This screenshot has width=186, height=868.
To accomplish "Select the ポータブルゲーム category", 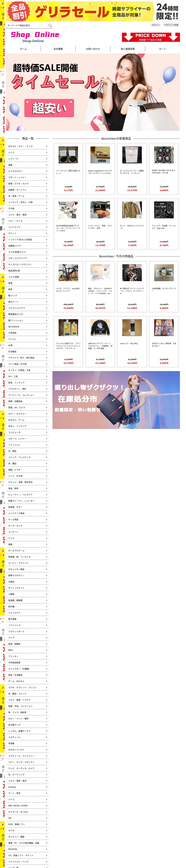I will point(28,551).
